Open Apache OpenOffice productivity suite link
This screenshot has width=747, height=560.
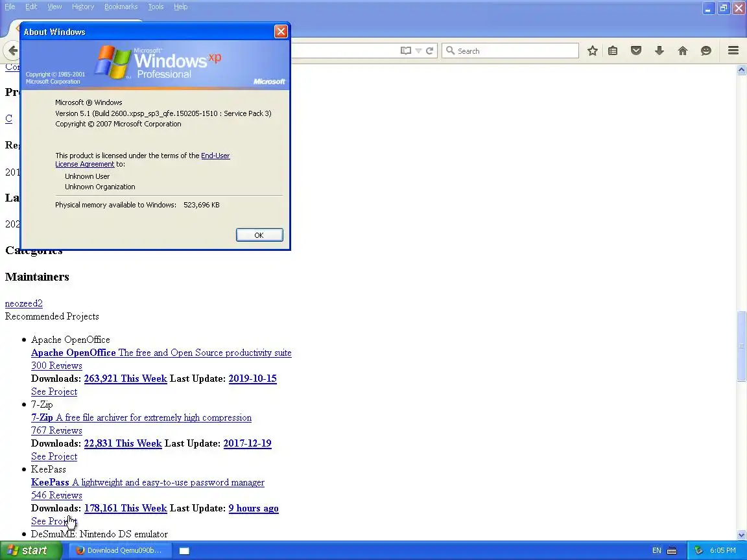[161, 353]
